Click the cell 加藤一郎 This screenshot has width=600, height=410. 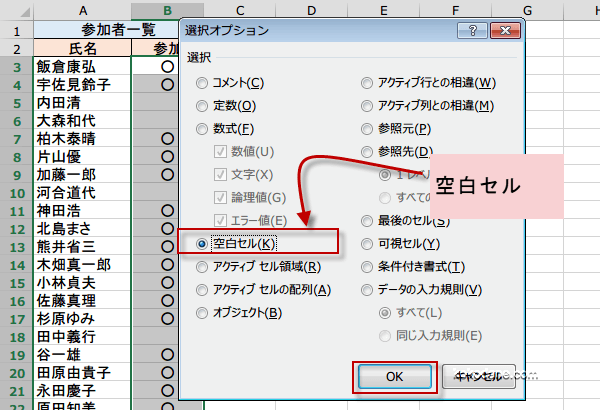point(82,175)
